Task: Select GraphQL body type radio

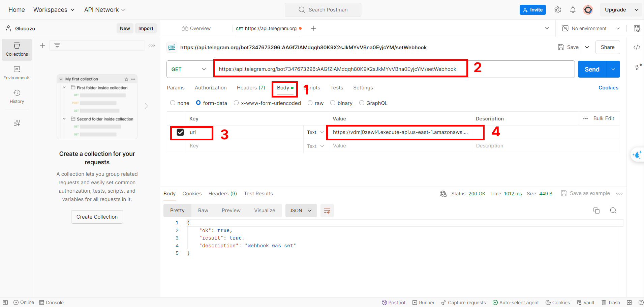Action: 362,103
